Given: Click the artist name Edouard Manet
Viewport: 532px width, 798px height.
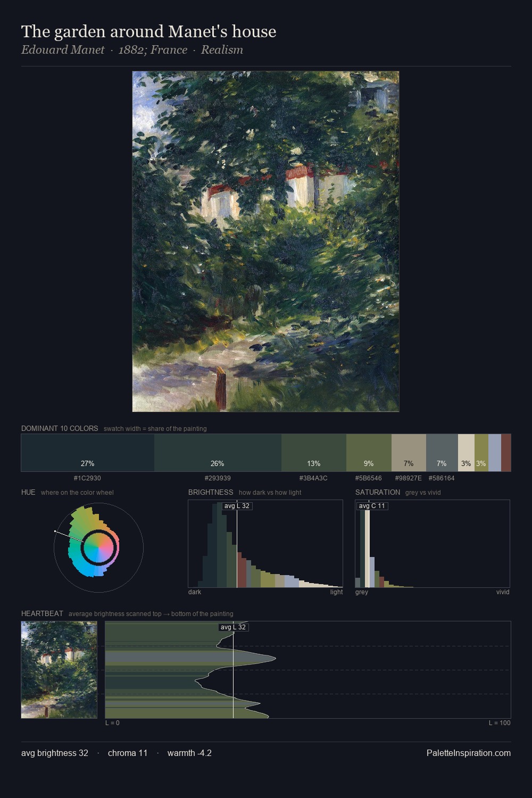Looking at the screenshot, I should coord(63,50).
